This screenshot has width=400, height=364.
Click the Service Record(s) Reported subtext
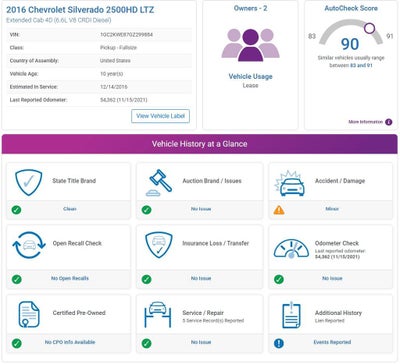coord(213,321)
